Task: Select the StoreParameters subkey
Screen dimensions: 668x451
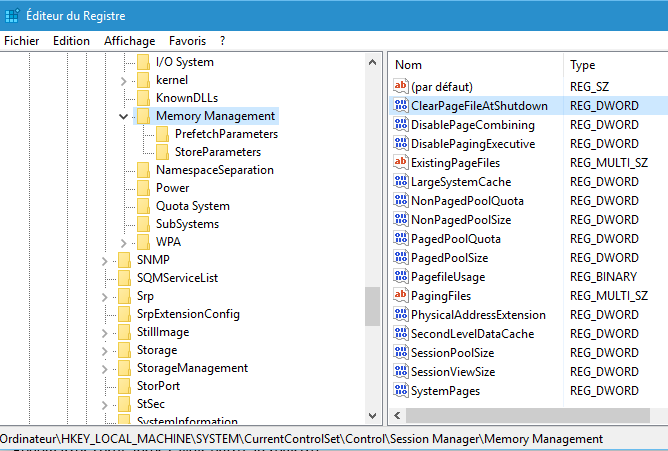Action: [x=217, y=152]
